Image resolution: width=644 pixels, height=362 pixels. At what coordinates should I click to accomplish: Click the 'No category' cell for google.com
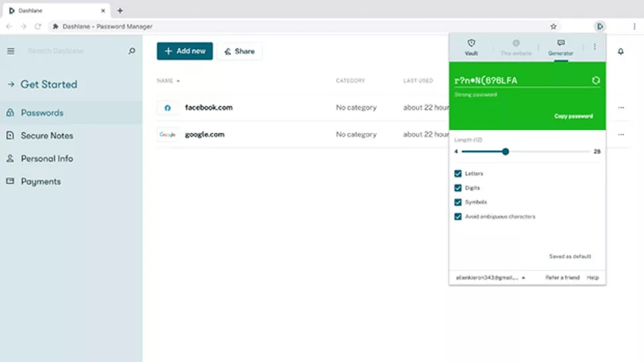click(356, 134)
